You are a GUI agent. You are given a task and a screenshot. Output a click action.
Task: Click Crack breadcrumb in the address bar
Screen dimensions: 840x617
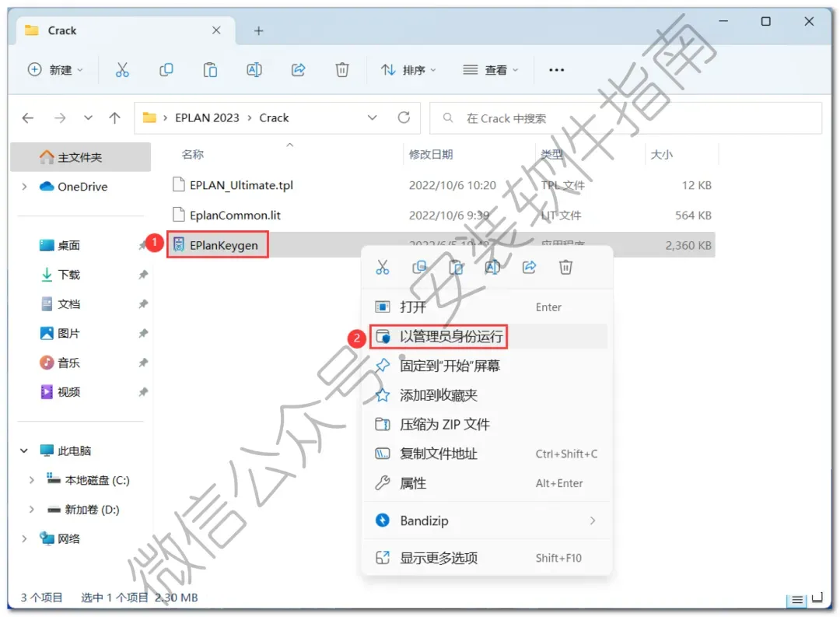(274, 118)
